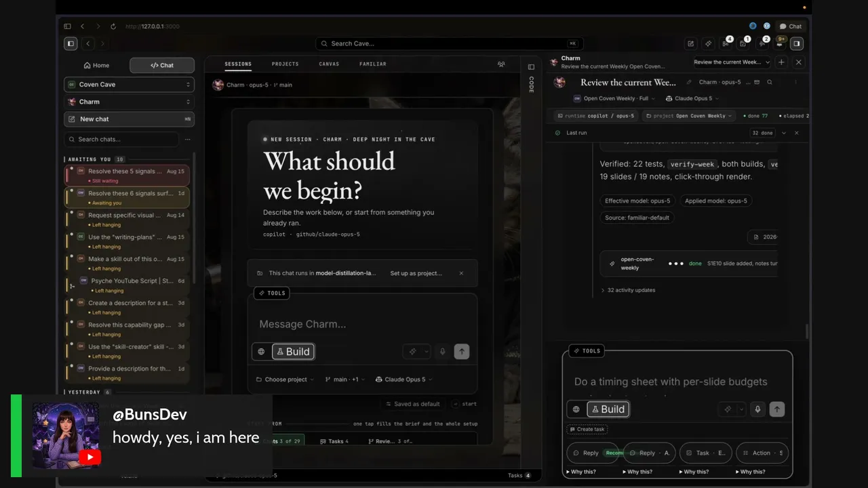Collapse the Last run section with its chevron
Screen dimensions: 868x488
784,133
